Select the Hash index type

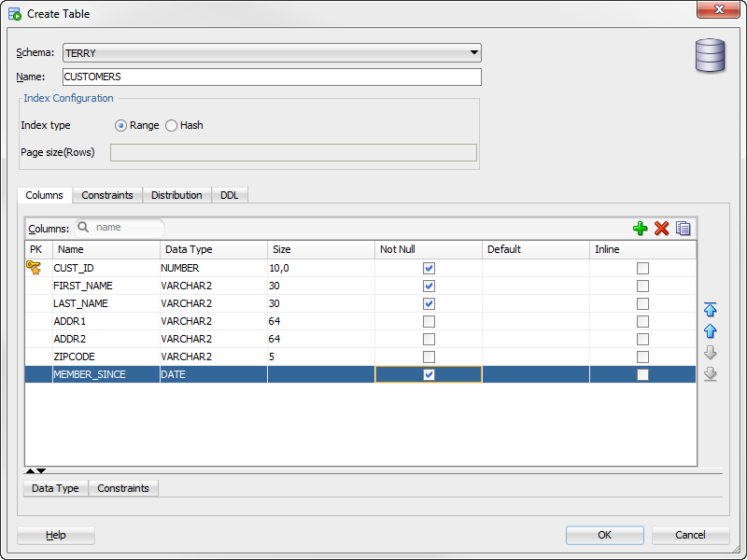pyautogui.click(x=171, y=126)
